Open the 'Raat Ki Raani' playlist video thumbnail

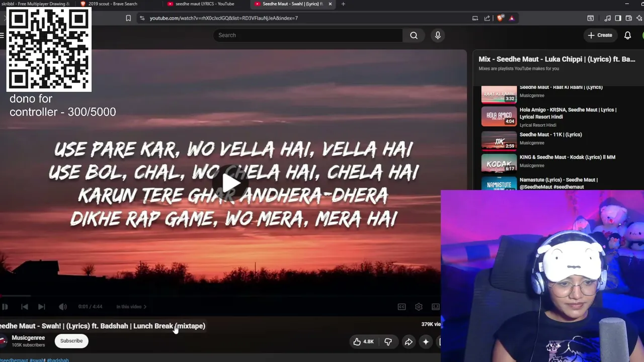click(499, 94)
